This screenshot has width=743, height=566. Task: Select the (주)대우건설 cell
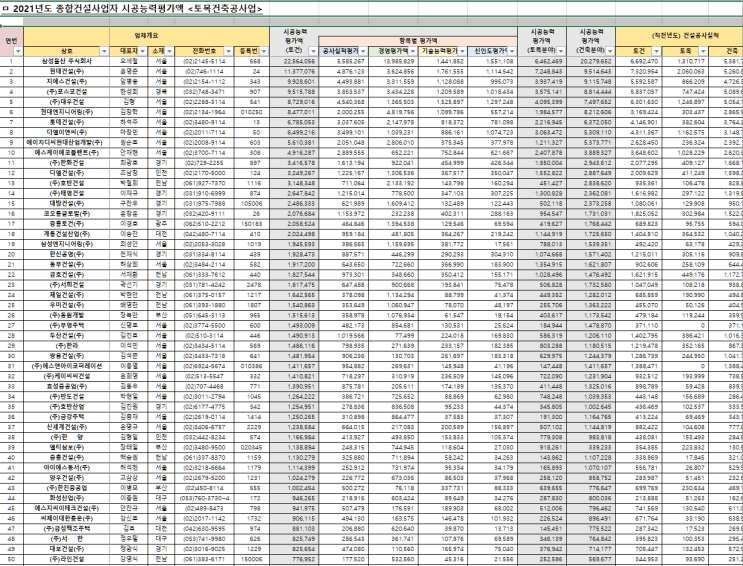coord(66,102)
